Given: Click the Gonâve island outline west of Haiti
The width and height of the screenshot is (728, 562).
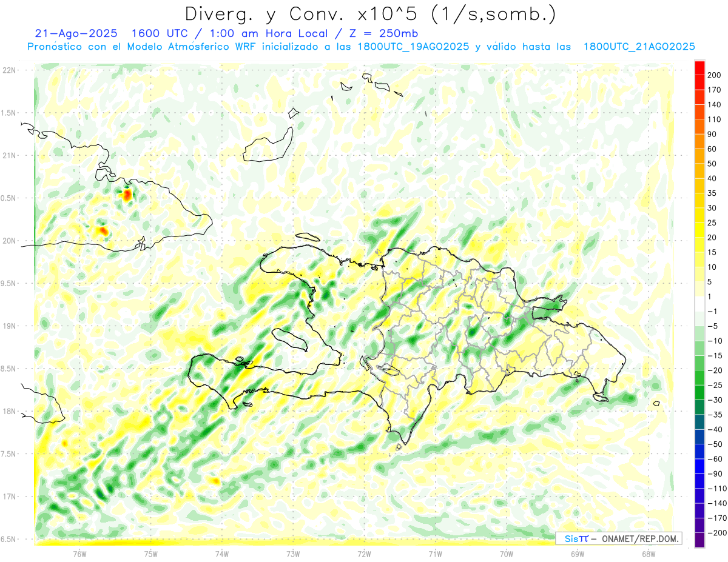Looking at the screenshot, I should click(289, 340).
